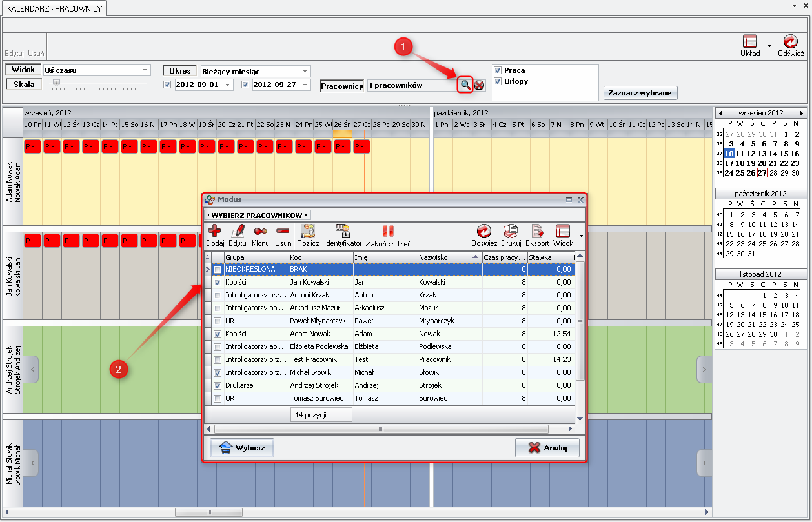Check the Antoni Krzak row checkbox
The height and width of the screenshot is (522, 812).
tap(218, 295)
